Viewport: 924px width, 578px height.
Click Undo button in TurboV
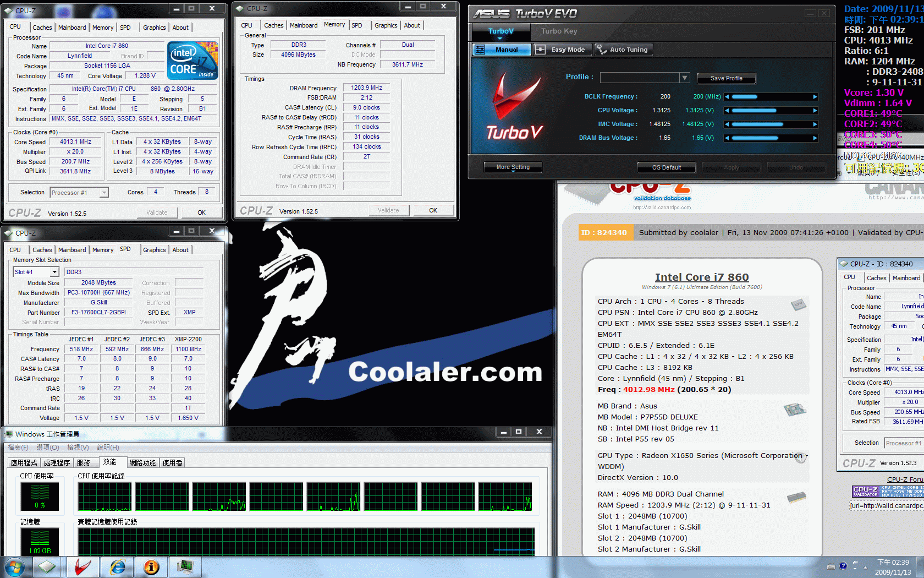tap(796, 167)
